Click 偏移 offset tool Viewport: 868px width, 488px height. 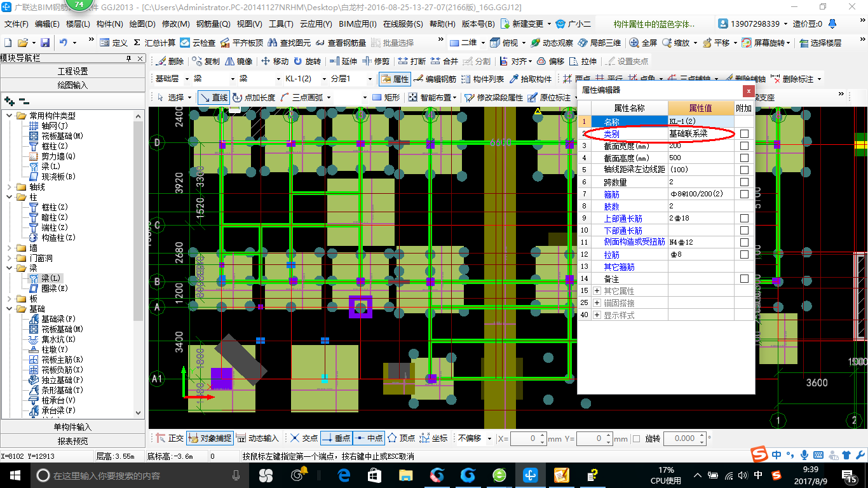coord(550,61)
